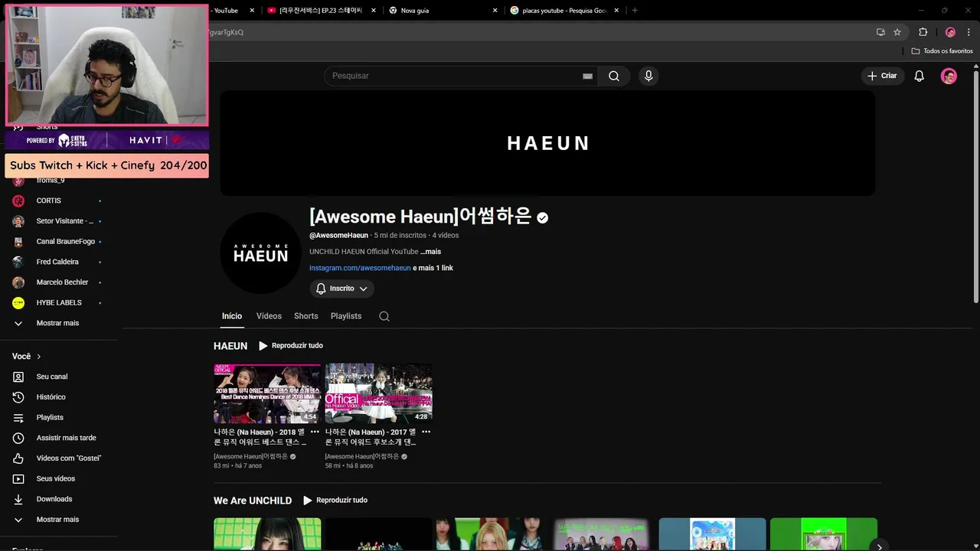Open Canal BrauneFogo subscription

point(57,242)
